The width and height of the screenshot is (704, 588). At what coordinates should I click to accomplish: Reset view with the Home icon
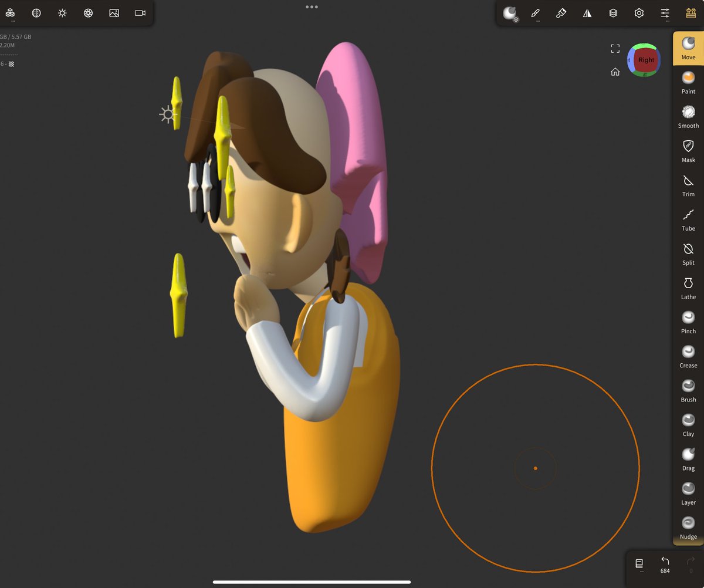[x=615, y=72]
